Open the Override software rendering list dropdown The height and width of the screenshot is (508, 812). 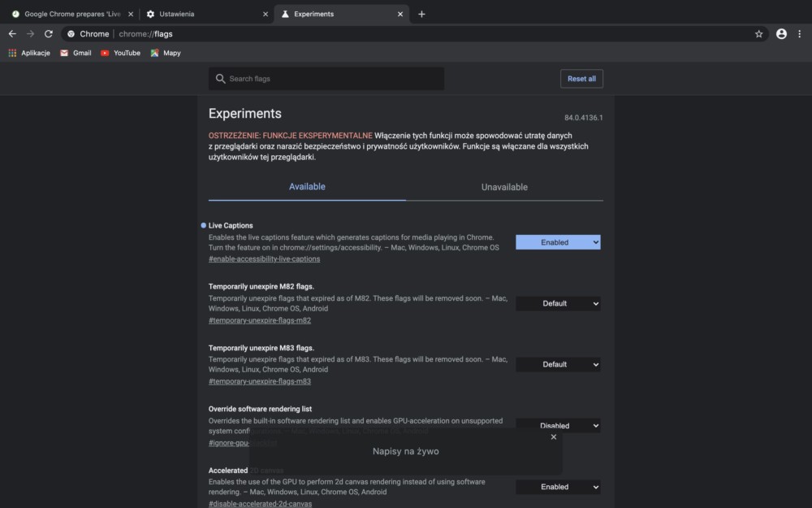(x=559, y=426)
